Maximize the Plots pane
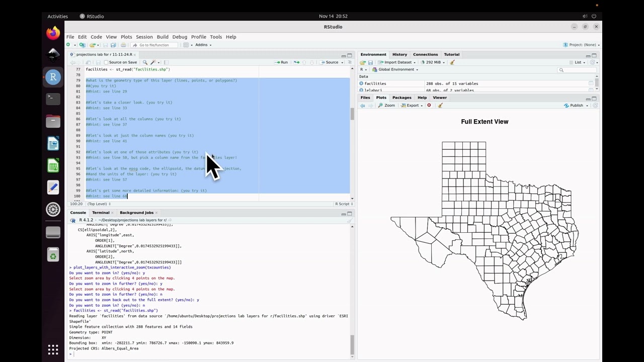This screenshot has height=362, width=644. point(594,98)
